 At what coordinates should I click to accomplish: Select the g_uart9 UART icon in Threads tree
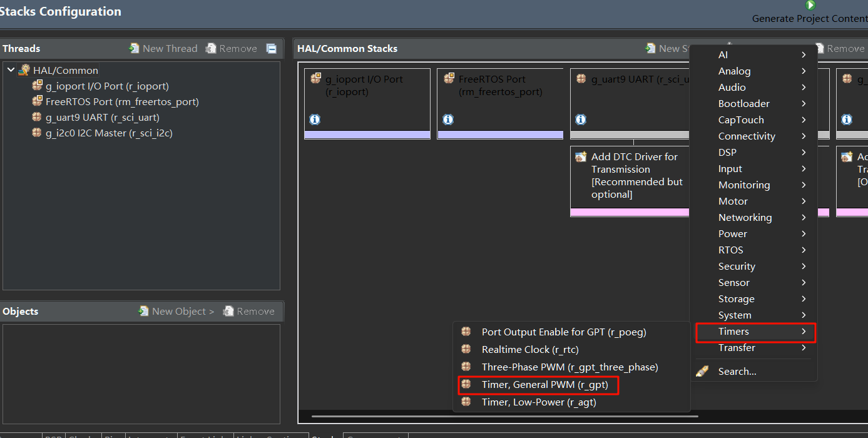pyautogui.click(x=37, y=117)
